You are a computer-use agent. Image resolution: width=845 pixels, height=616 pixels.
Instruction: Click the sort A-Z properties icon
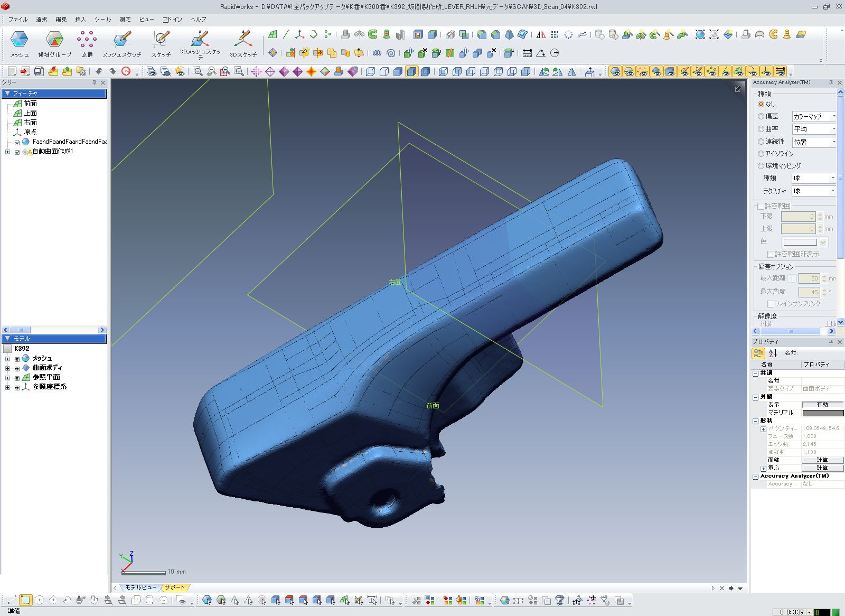773,353
